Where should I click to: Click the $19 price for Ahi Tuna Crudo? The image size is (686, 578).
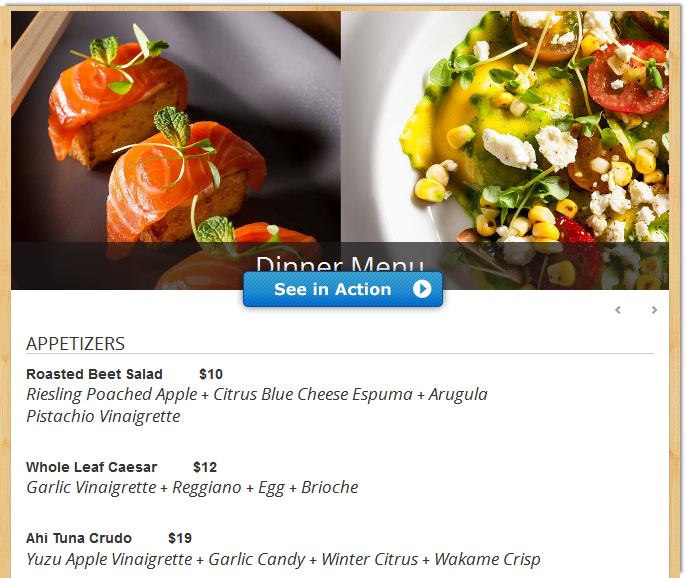pyautogui.click(x=180, y=538)
